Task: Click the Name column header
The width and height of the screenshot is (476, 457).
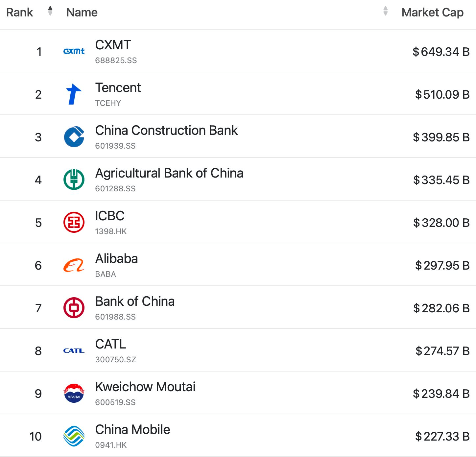Action: tap(82, 12)
